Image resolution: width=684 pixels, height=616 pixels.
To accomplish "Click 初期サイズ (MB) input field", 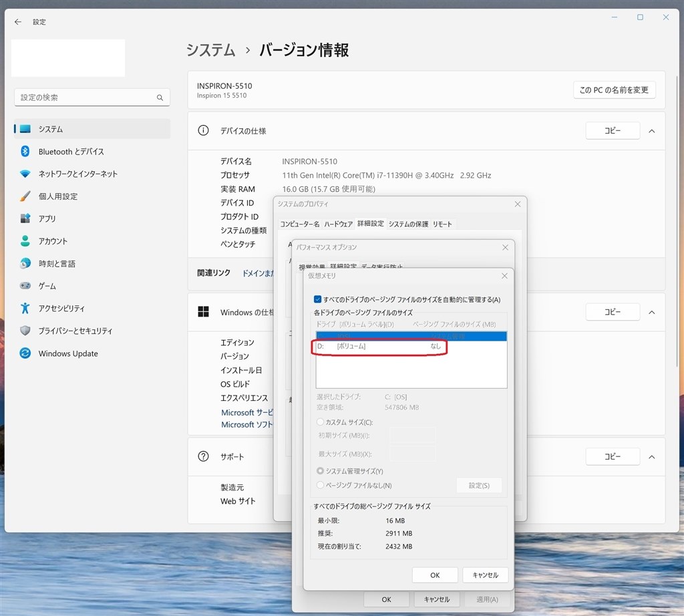I will click(412, 435).
